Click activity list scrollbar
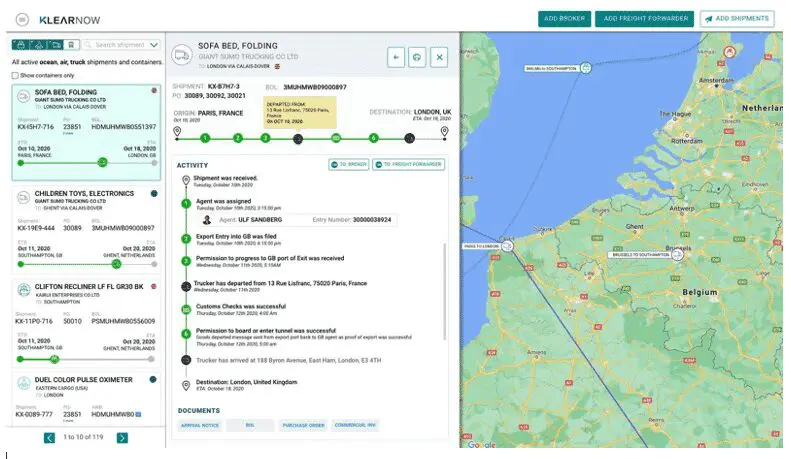Screen dimensions: 791x459 [x=444, y=292]
